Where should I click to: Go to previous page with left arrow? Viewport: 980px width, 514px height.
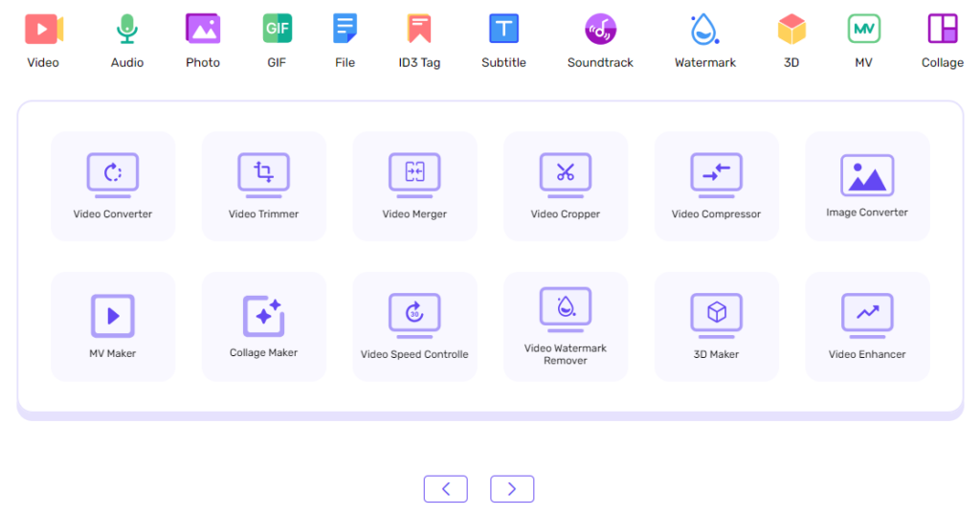(x=446, y=489)
